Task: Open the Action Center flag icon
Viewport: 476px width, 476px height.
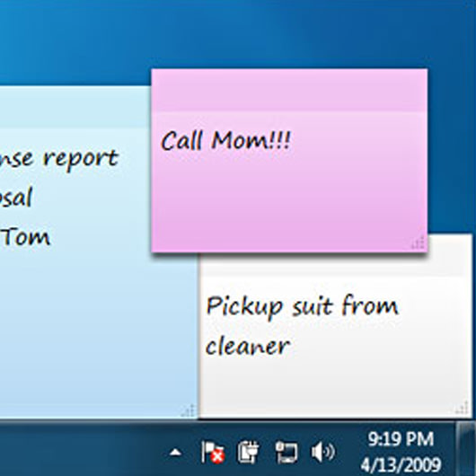Action: pyautogui.click(x=213, y=453)
